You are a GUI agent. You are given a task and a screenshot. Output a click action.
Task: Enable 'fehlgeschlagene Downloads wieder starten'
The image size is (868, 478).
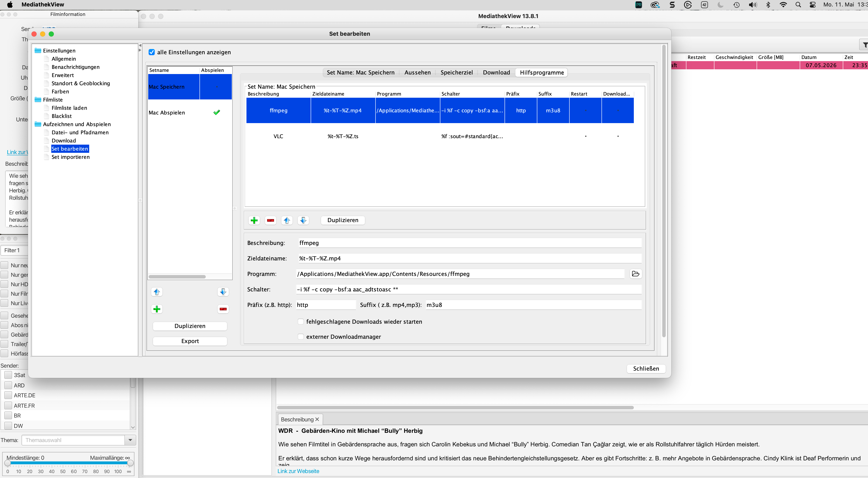coord(301,322)
